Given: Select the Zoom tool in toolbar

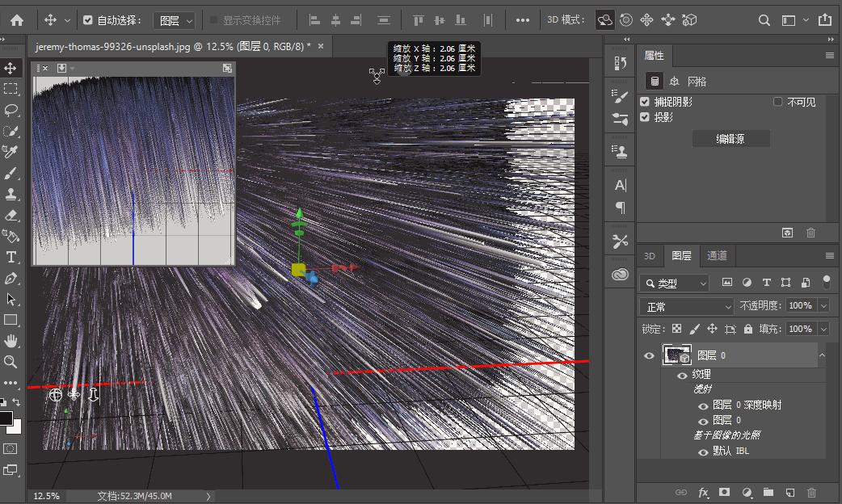Looking at the screenshot, I should click(11, 362).
